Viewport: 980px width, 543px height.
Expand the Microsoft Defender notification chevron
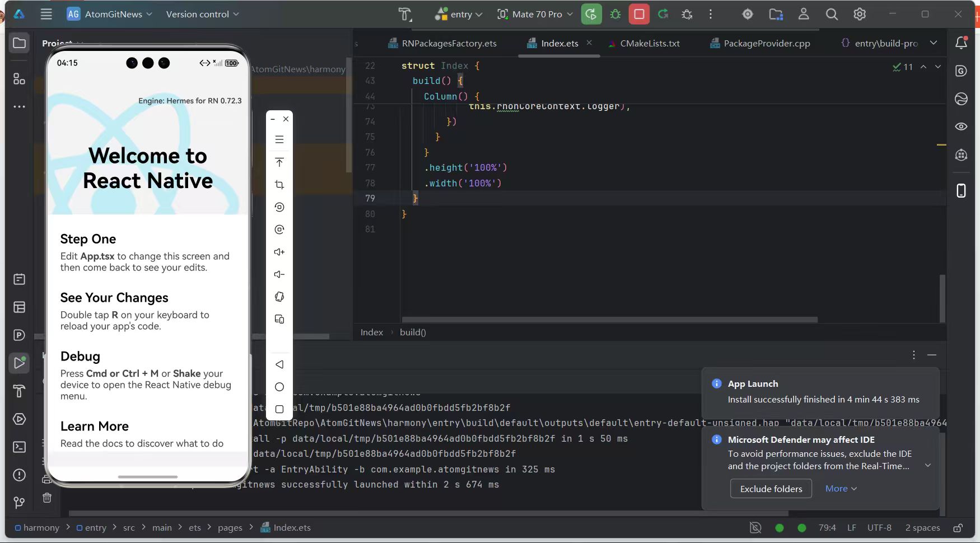click(928, 465)
